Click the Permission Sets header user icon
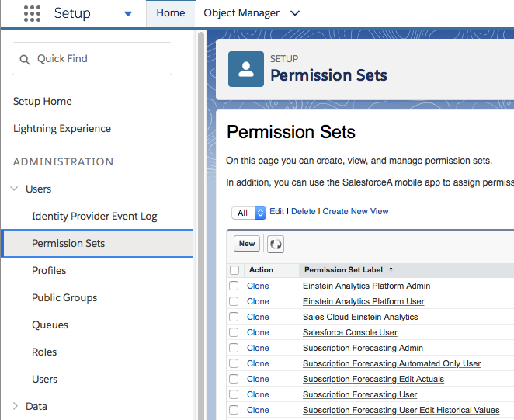 (x=245, y=70)
